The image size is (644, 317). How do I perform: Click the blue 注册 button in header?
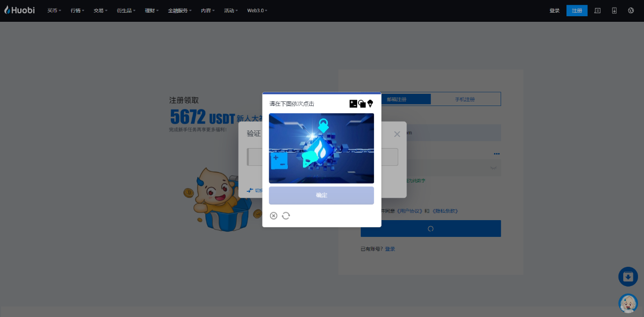(x=577, y=11)
